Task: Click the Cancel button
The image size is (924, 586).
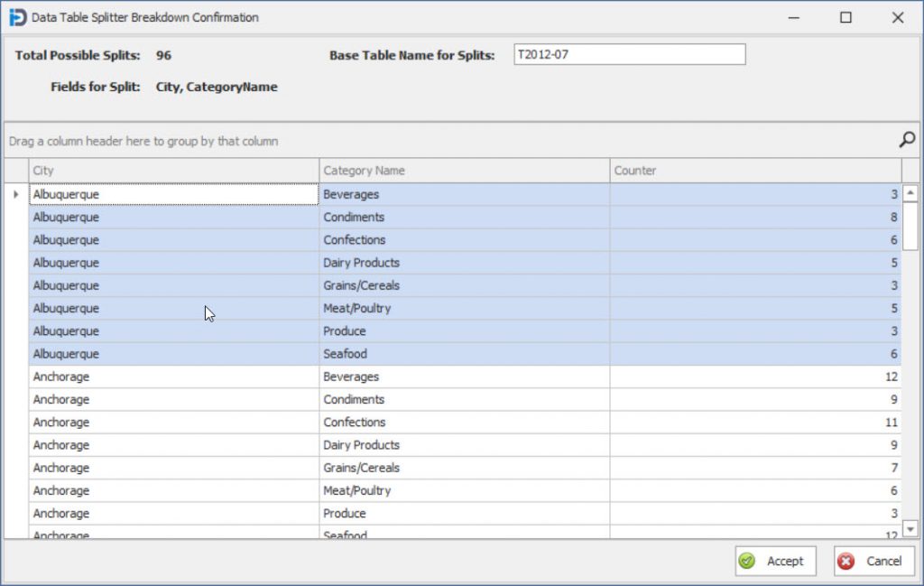Action: click(873, 561)
